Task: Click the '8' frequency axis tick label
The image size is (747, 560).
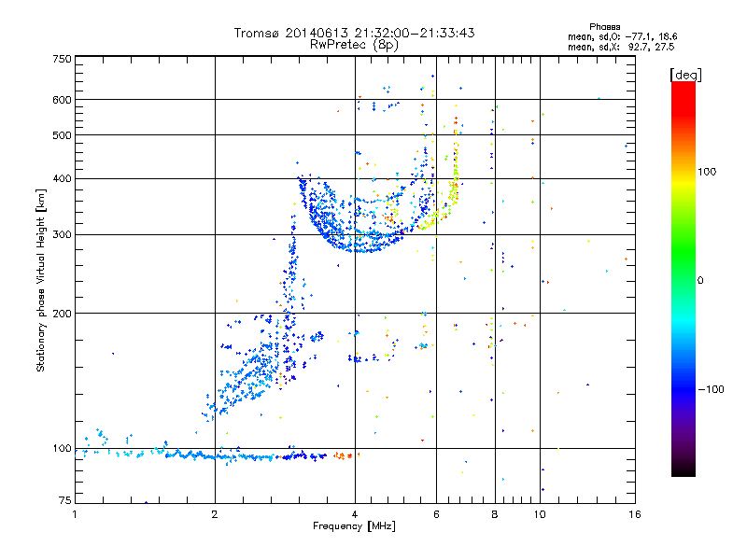Action: [495, 514]
